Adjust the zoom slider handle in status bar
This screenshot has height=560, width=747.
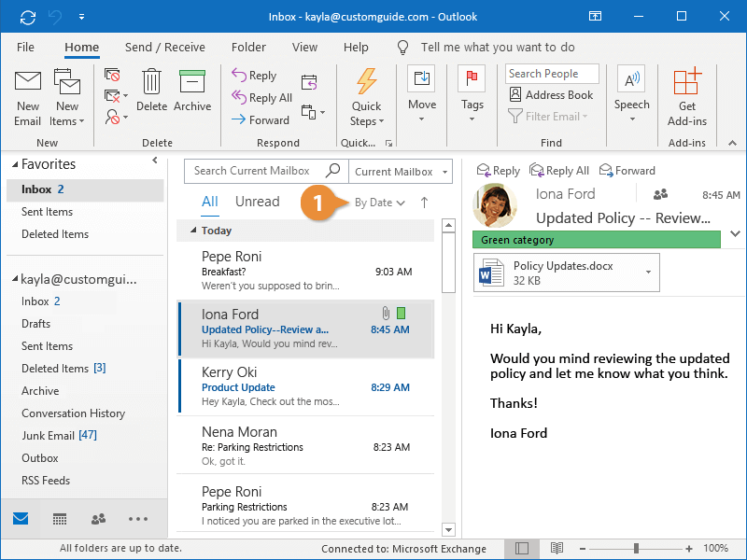636,549
